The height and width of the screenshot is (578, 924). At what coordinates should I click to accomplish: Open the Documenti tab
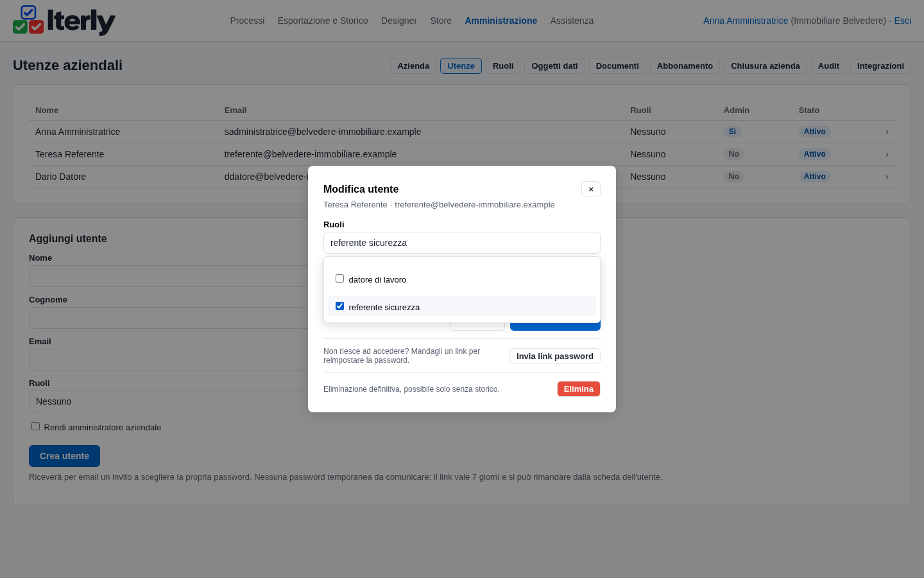click(x=617, y=66)
